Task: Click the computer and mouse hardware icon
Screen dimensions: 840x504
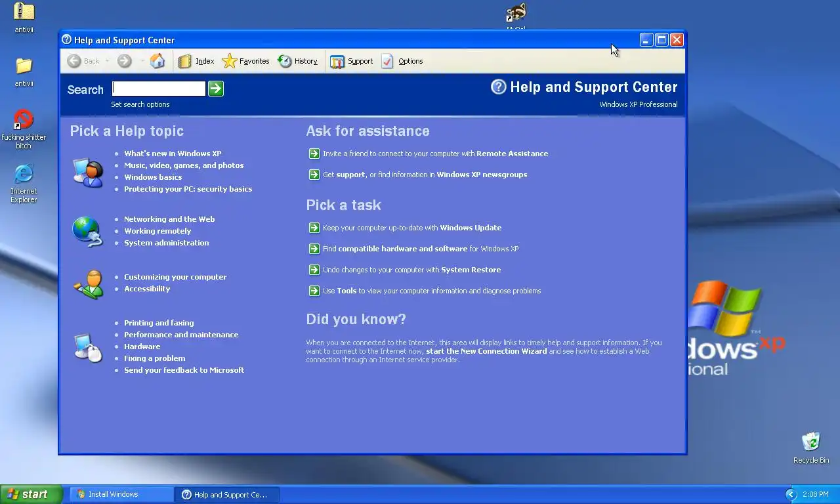Action: (88, 347)
